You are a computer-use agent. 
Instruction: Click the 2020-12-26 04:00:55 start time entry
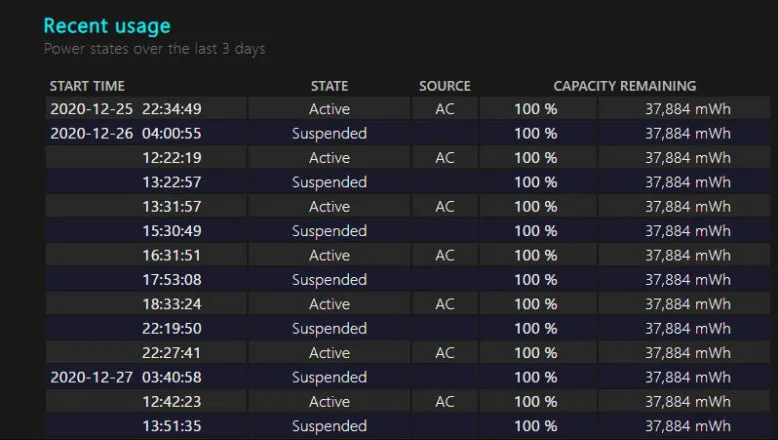(126, 133)
